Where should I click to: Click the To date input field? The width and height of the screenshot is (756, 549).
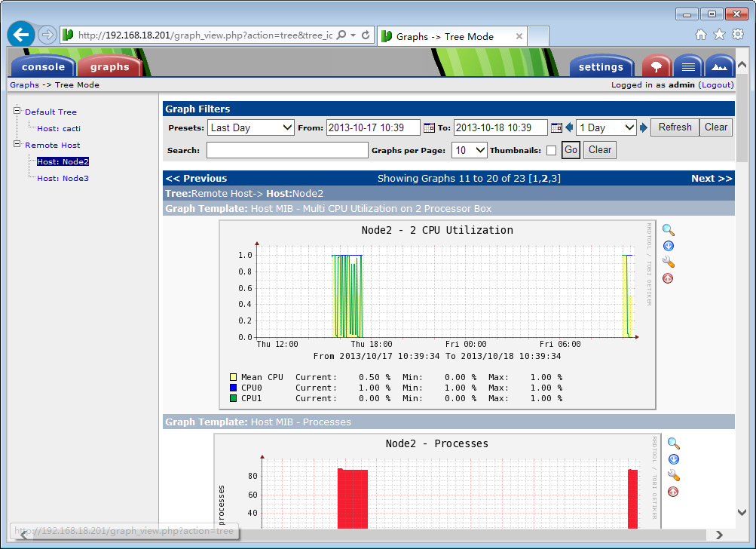click(x=500, y=128)
